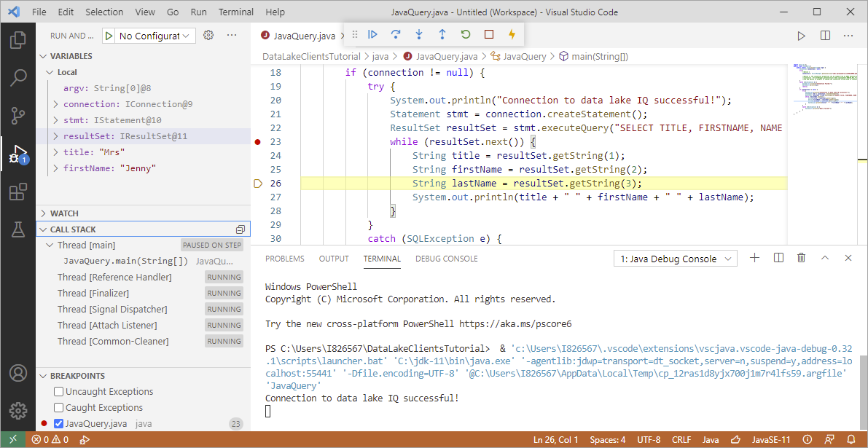Enable Caught Exceptions breakpoint checkbox
868x448 pixels.
pos(58,408)
